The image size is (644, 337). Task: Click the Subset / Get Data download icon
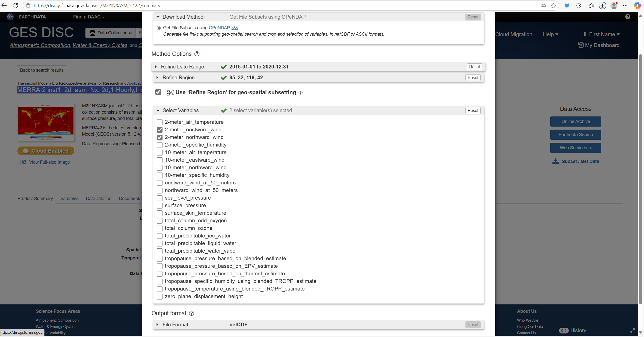pyautogui.click(x=556, y=161)
